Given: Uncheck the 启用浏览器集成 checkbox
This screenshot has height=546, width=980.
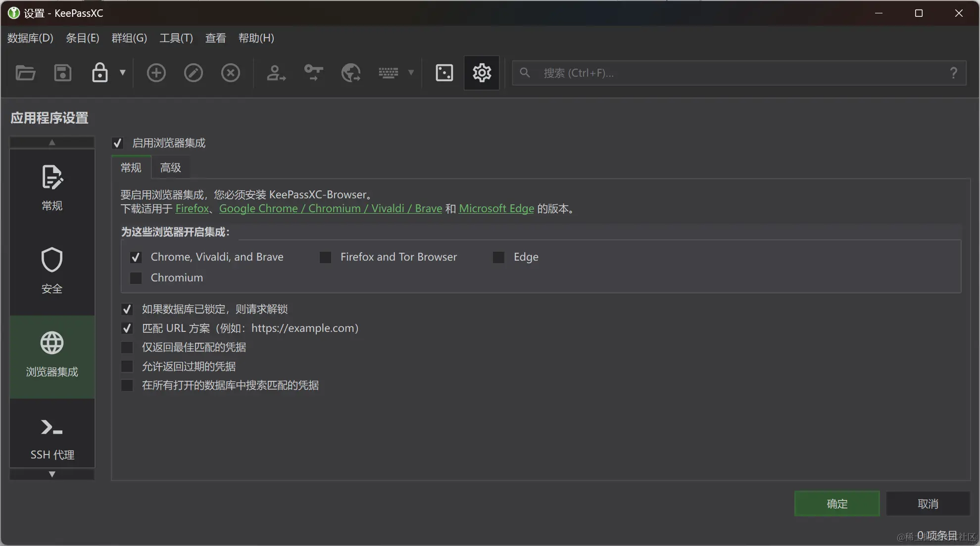Looking at the screenshot, I should click(117, 143).
